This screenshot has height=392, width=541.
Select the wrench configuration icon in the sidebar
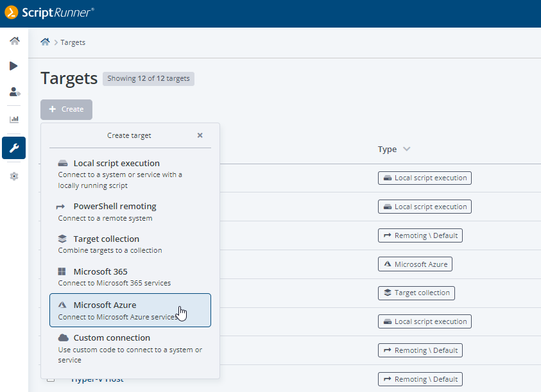pyautogui.click(x=14, y=148)
